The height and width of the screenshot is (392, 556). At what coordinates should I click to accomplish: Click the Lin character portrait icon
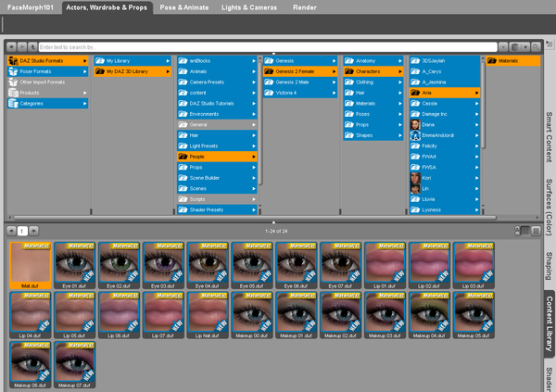[415, 188]
